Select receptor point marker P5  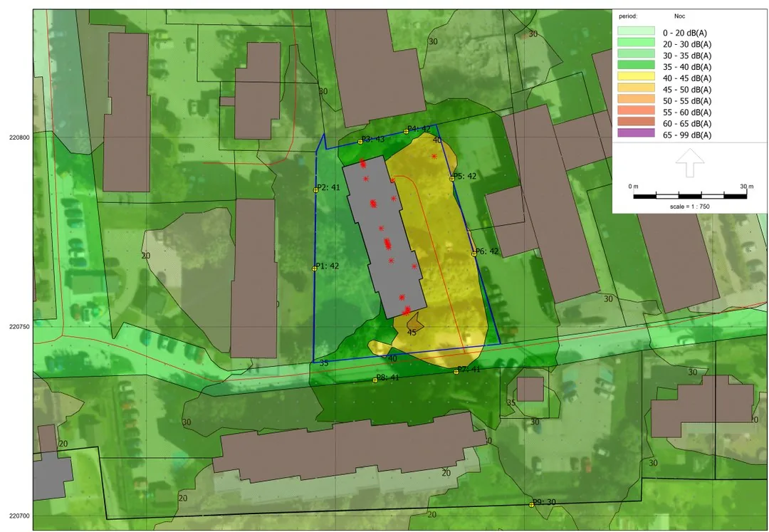(x=452, y=179)
